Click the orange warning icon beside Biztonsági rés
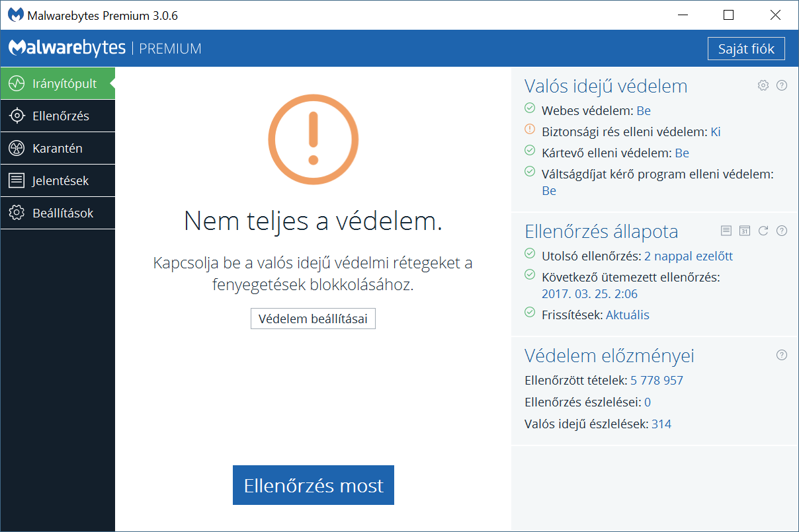799x532 pixels. coord(530,130)
